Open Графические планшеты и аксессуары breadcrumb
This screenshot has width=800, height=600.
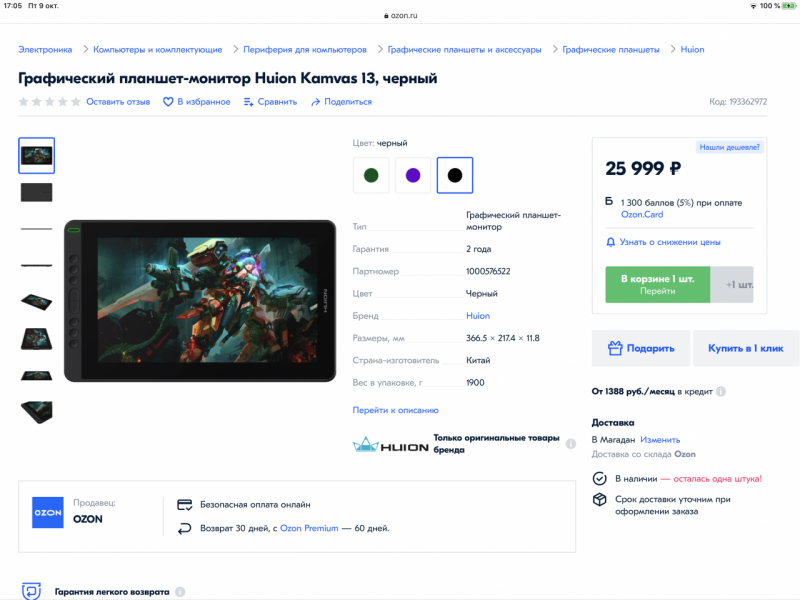coord(464,49)
